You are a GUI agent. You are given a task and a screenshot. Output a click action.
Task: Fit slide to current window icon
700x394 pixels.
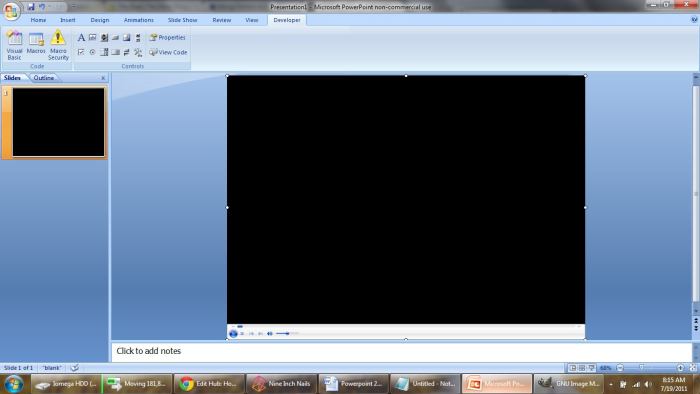[693, 368]
